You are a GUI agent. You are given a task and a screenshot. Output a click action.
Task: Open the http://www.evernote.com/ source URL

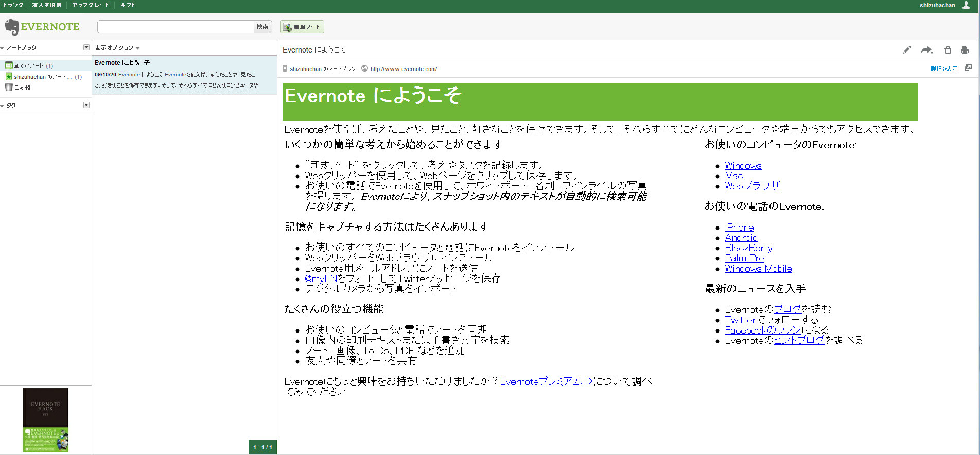click(x=404, y=69)
